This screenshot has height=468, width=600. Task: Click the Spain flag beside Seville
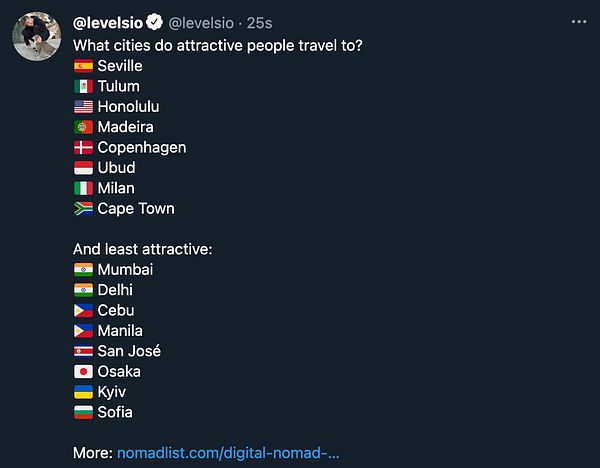coord(83,66)
